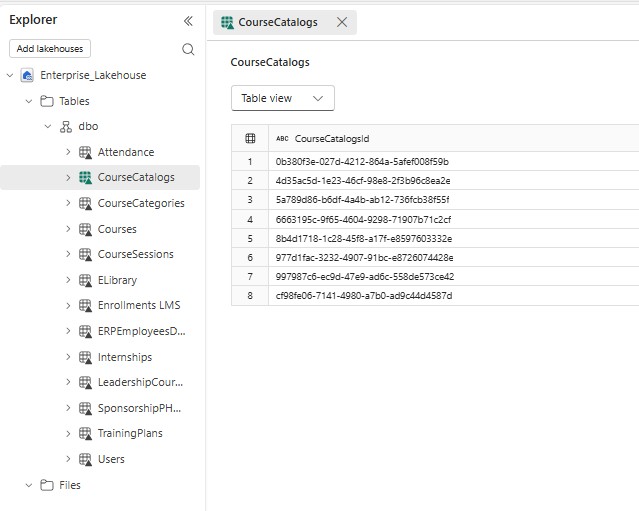Open the Table view dropdown
Screen dimensions: 639x511
point(283,98)
